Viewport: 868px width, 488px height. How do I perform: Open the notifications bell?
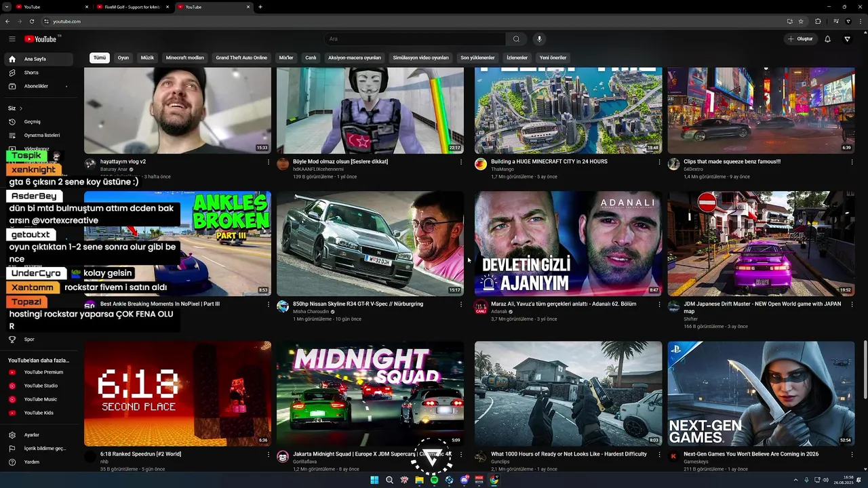coord(827,39)
